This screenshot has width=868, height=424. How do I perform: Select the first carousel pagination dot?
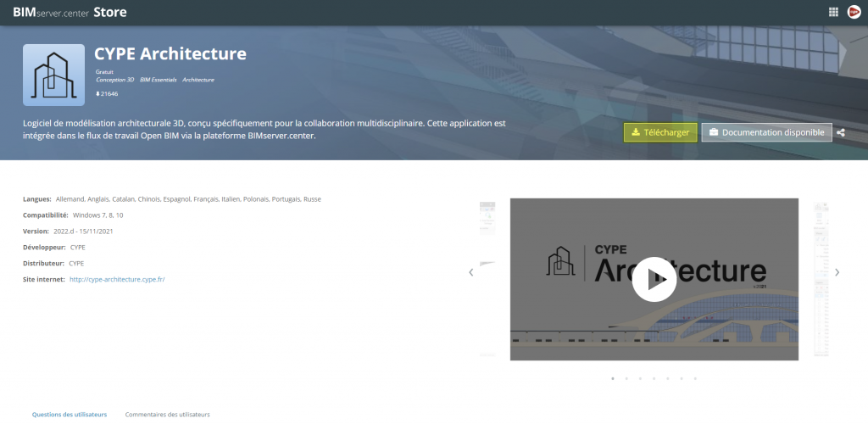[x=612, y=378]
